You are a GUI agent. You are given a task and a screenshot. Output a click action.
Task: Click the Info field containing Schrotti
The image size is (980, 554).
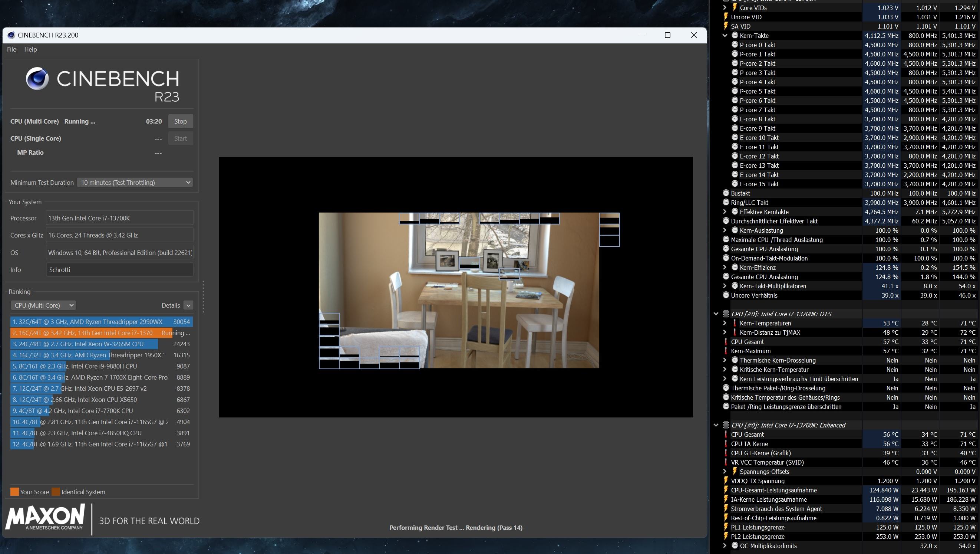click(x=119, y=269)
